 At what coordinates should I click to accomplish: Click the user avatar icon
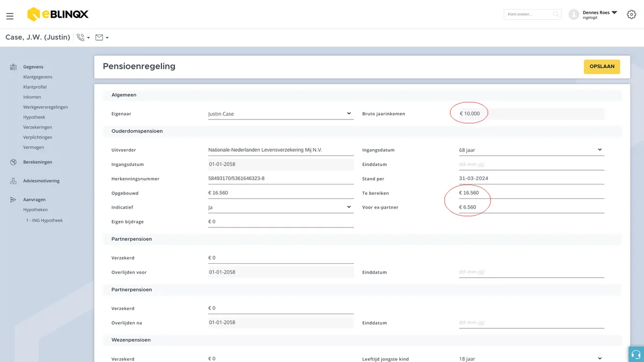(x=574, y=14)
